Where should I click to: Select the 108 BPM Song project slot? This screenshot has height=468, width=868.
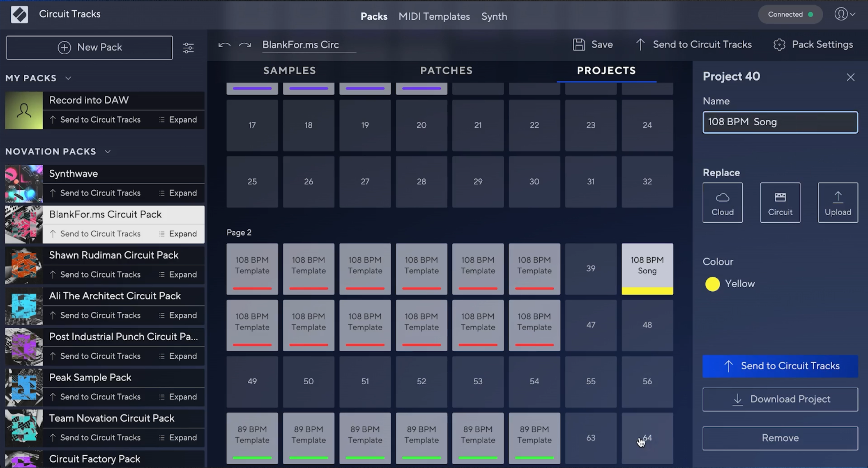coord(647,269)
